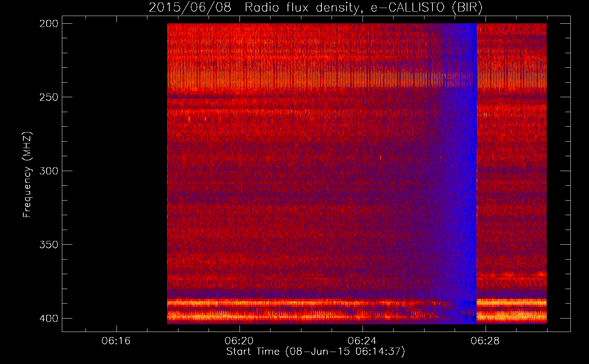Click the 400 frequency tick label
This screenshot has width=589, height=364.
pyautogui.click(x=48, y=318)
